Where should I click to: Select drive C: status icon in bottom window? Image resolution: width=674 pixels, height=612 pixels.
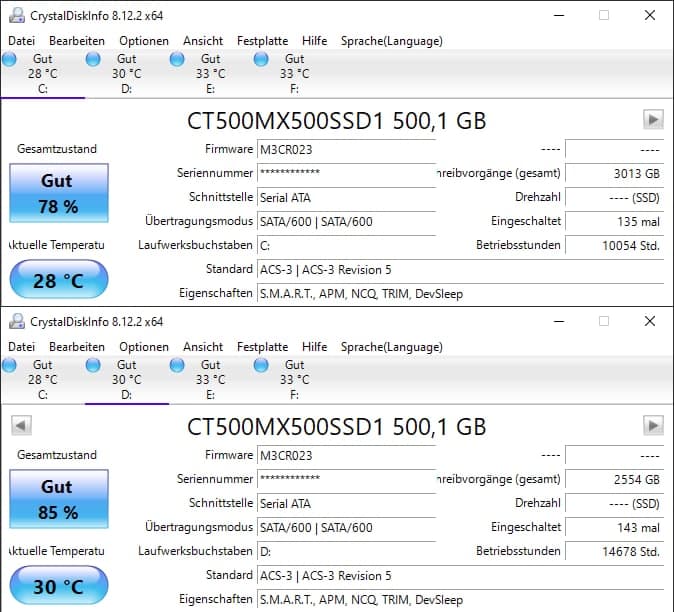[9, 365]
